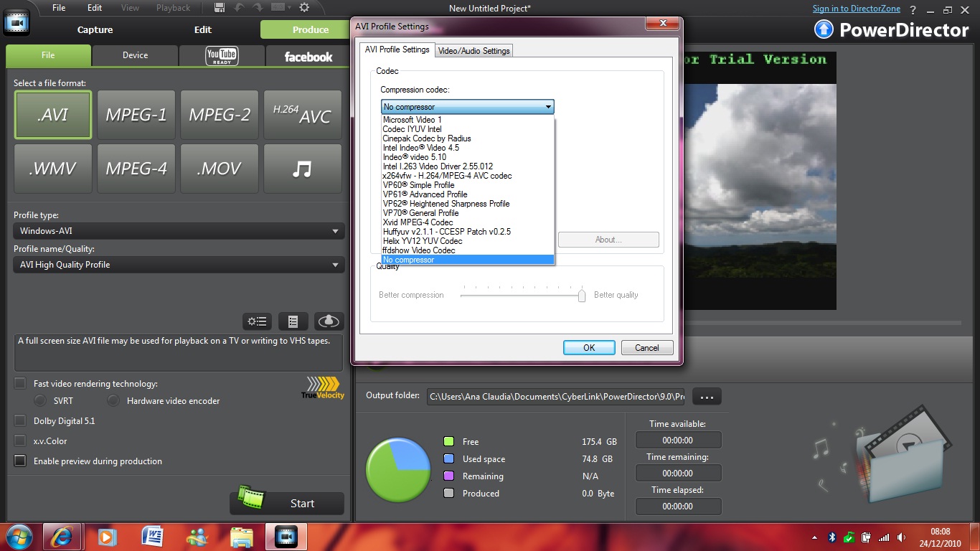This screenshot has height=551, width=980.
Task: Open Windows Live Messenger from taskbar
Action: pyautogui.click(x=197, y=537)
